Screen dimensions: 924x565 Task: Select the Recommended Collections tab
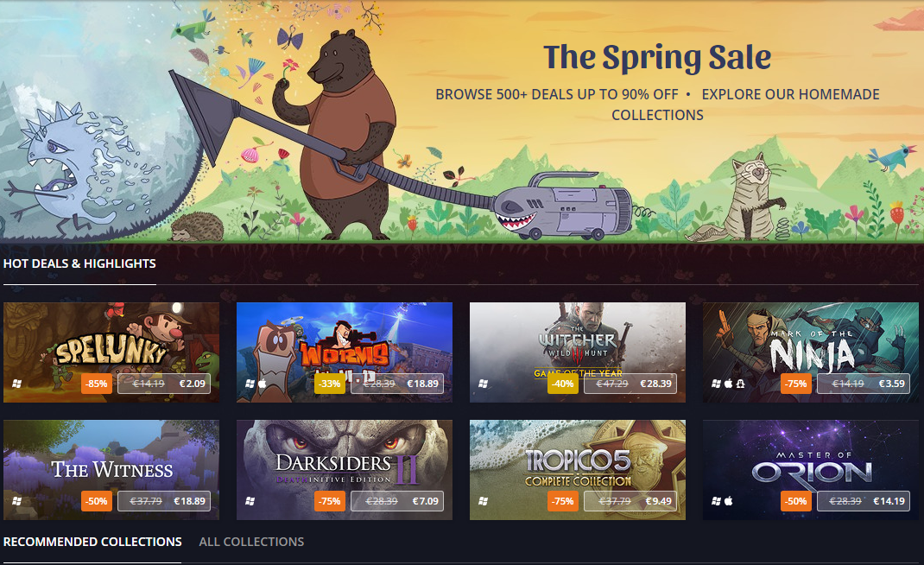click(x=92, y=542)
